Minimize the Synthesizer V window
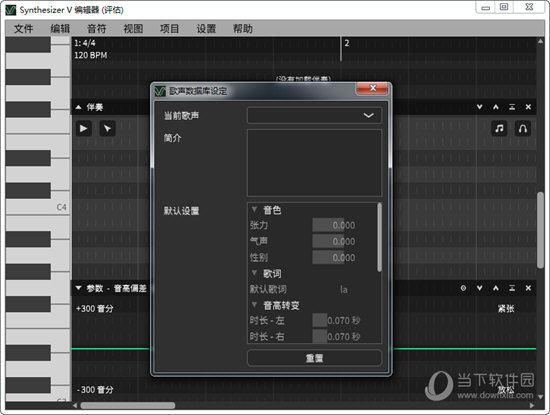The image size is (550, 415). pyautogui.click(x=485, y=7)
